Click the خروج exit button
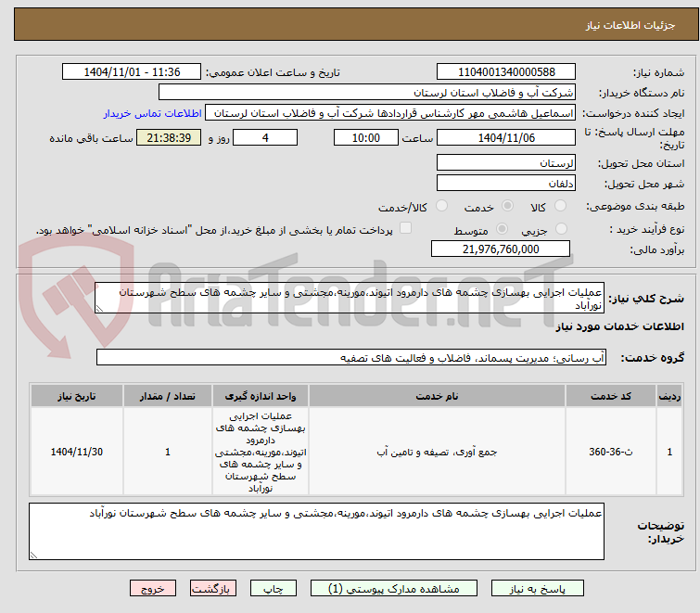 click(x=153, y=589)
